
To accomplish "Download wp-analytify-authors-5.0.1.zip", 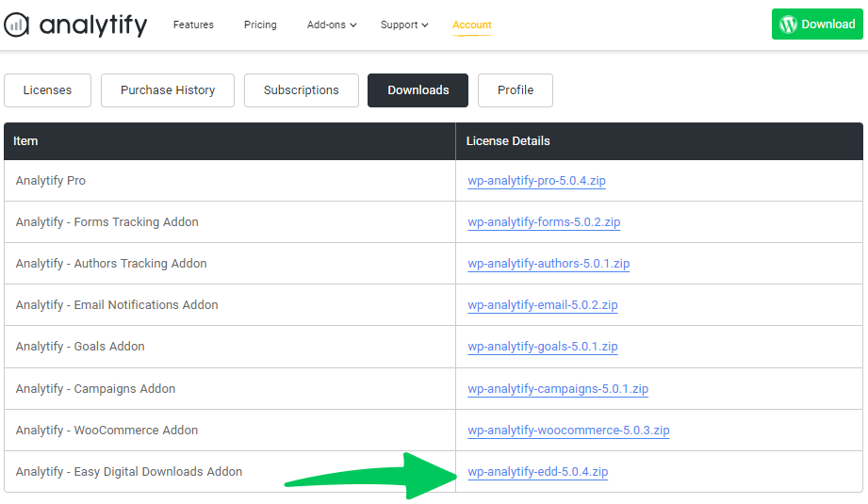I will pos(549,264).
